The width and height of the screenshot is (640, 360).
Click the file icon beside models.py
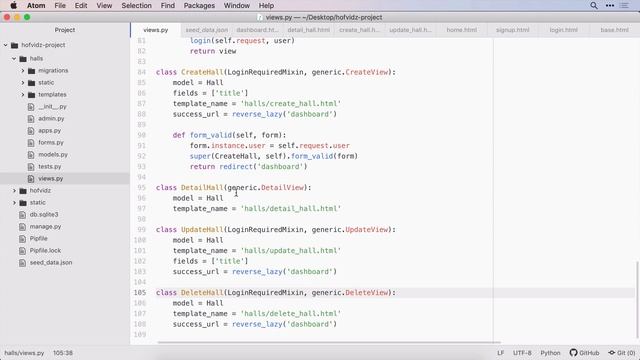click(31, 155)
